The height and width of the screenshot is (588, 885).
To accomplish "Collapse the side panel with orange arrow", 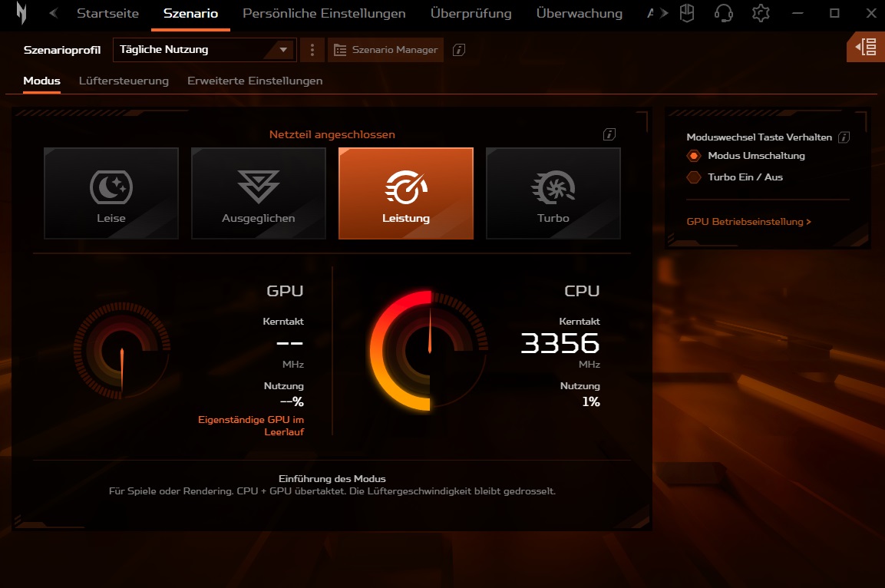I will point(867,48).
